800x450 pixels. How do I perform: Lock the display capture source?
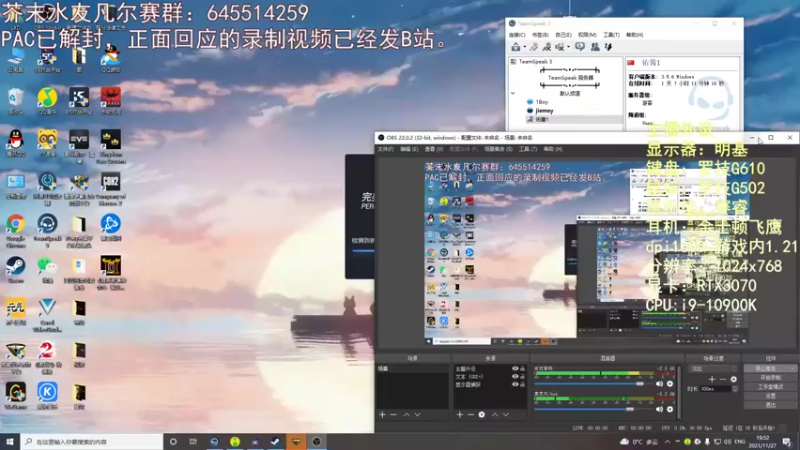[522, 384]
